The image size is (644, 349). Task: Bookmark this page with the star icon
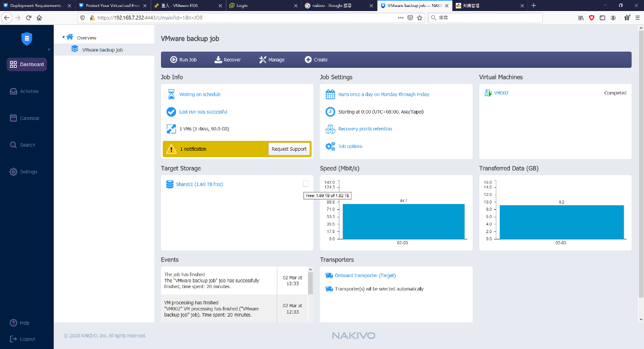point(419,17)
